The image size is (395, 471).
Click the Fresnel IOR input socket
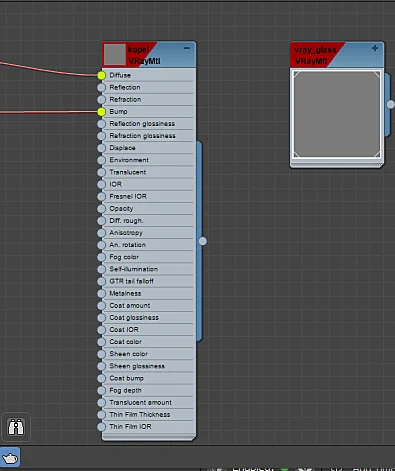tap(102, 196)
